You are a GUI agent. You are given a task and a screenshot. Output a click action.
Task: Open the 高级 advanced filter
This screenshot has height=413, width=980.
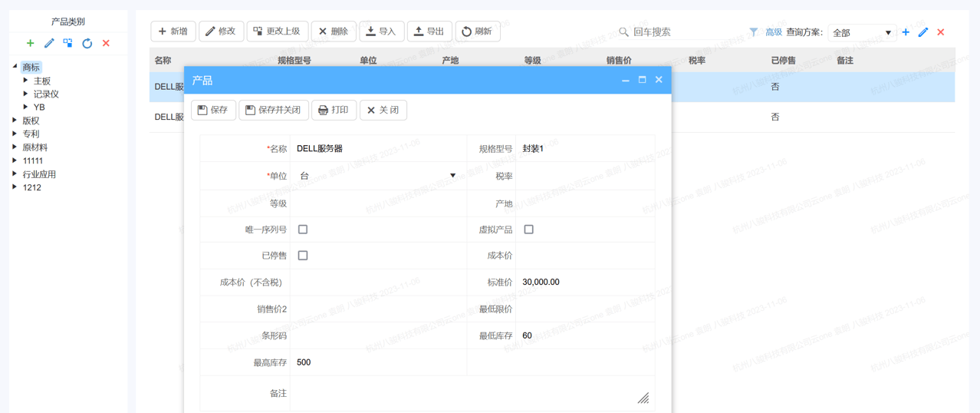[x=773, y=32]
